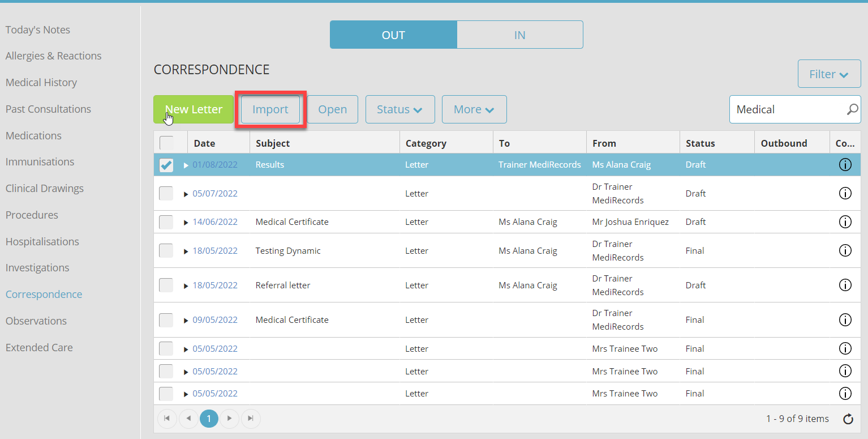Go to next page arrow
This screenshot has height=439, width=868.
pos(229,419)
